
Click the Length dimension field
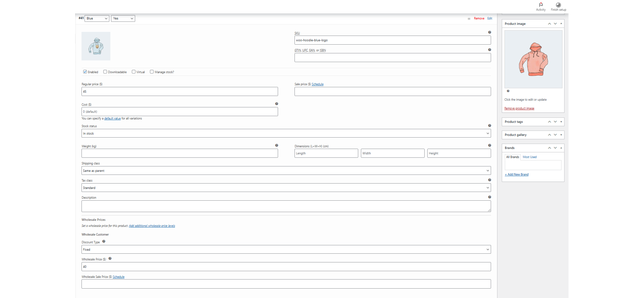tap(326, 153)
